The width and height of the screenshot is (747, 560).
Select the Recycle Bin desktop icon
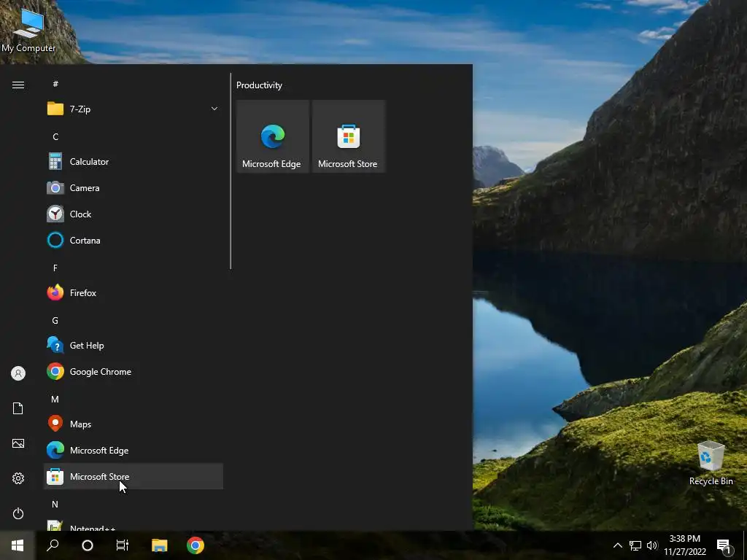pyautogui.click(x=711, y=463)
